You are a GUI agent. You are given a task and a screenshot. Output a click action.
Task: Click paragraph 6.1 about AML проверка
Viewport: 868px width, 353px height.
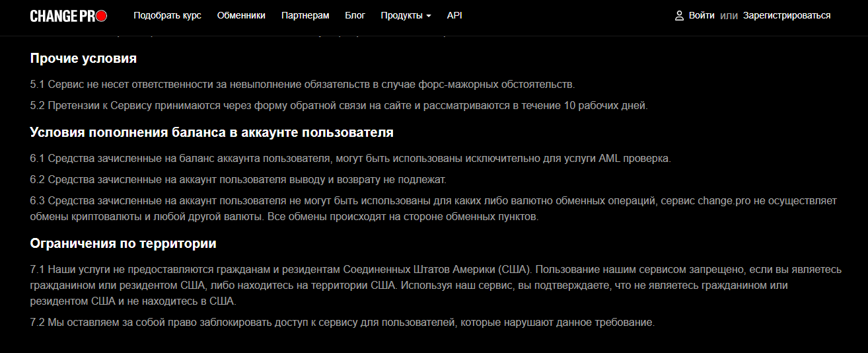350,159
